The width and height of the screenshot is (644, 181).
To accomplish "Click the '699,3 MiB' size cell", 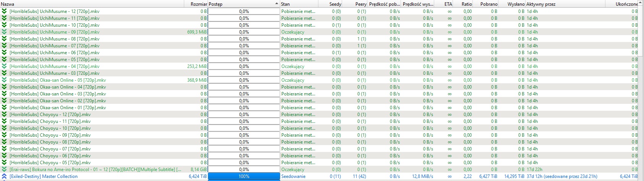I will (197, 32).
